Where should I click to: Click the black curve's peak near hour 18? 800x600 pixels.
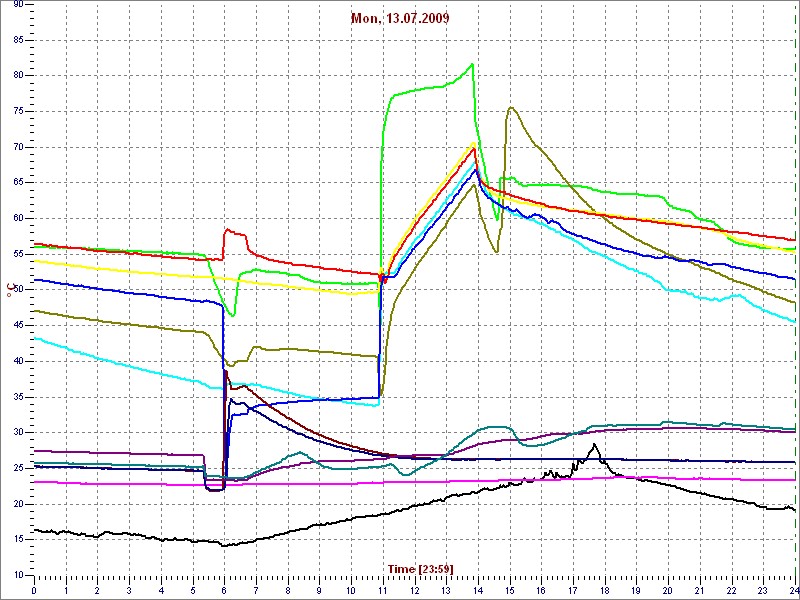pos(594,445)
